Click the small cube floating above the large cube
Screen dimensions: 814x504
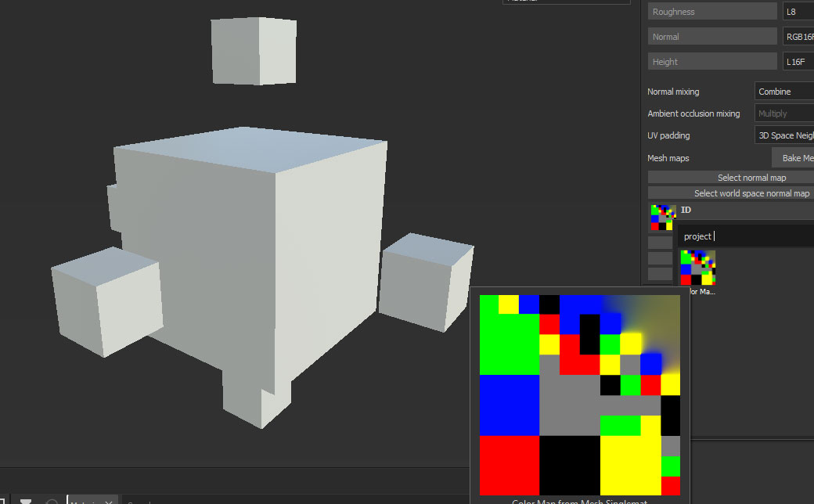pos(254,50)
